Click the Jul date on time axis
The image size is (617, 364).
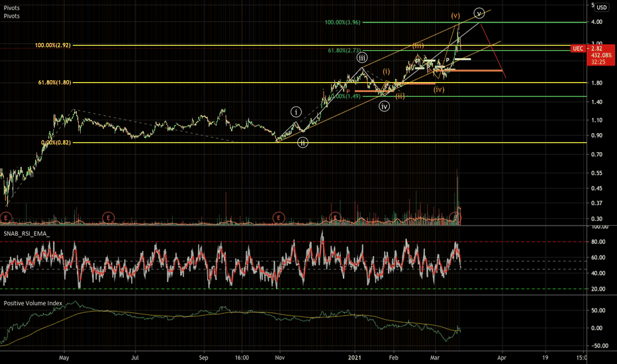point(135,357)
